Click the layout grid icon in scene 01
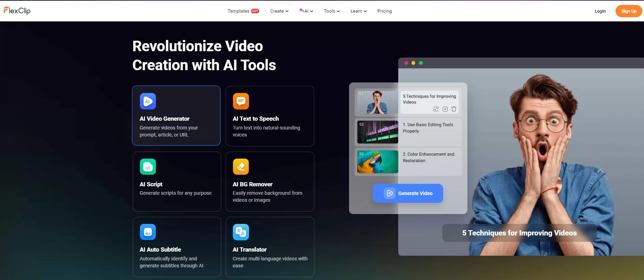The height and width of the screenshot is (280, 644). (x=436, y=109)
